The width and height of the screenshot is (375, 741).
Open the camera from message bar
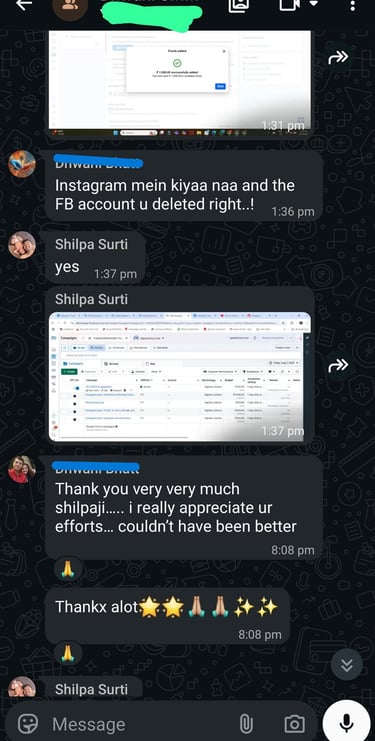pyautogui.click(x=294, y=724)
